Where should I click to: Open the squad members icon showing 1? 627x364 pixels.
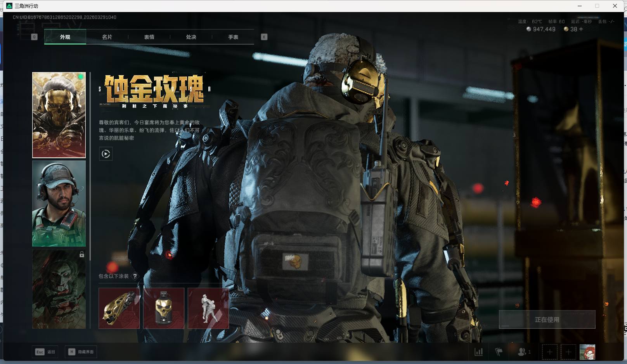click(x=524, y=352)
